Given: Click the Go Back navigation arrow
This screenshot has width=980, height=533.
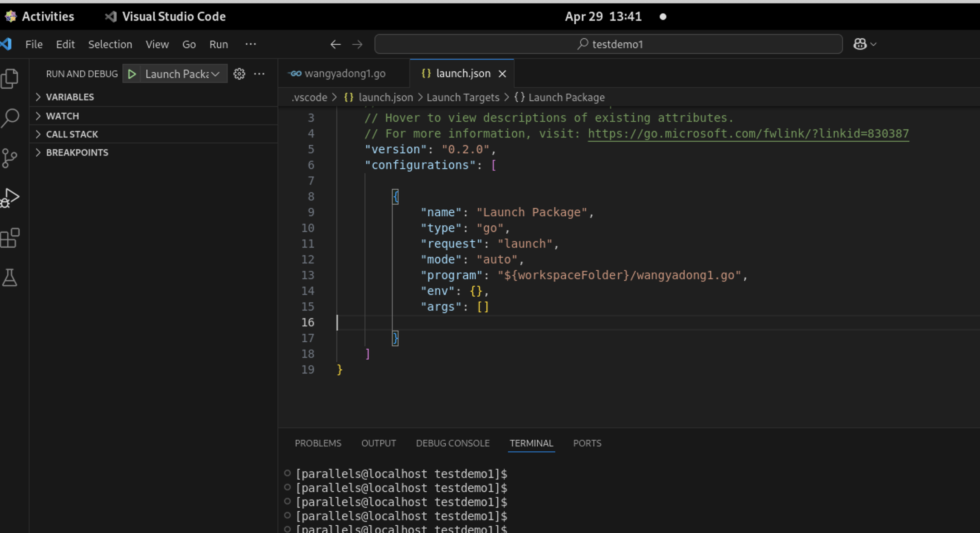Looking at the screenshot, I should [x=335, y=44].
